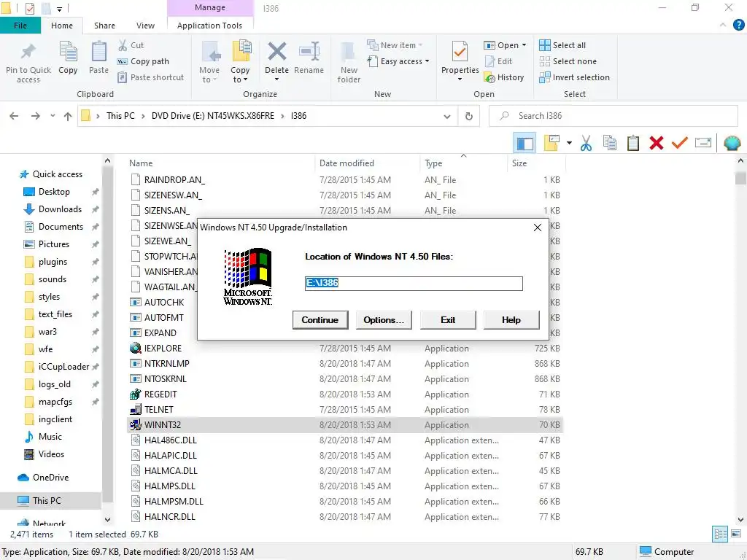Open the address bar history dropdown
Viewport: 747px width, 560px height.
447,116
